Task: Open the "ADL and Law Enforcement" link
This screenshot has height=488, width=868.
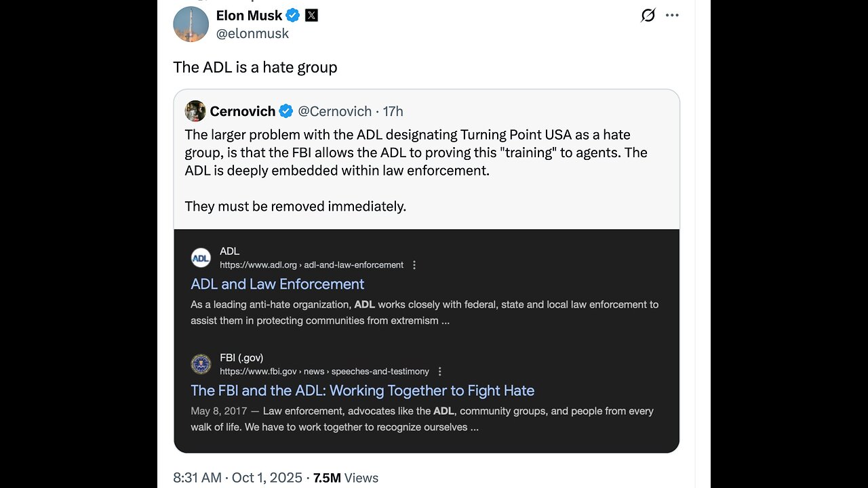Action: tap(277, 284)
